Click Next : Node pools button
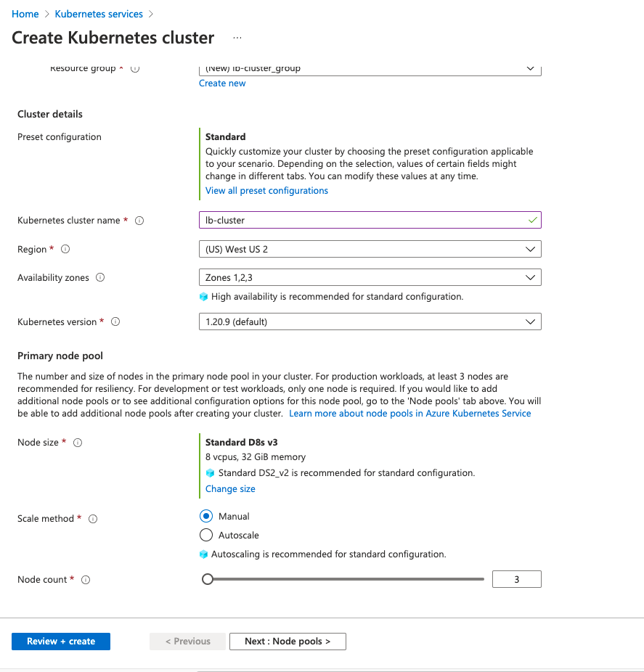This screenshot has height=672, width=644. (x=288, y=642)
